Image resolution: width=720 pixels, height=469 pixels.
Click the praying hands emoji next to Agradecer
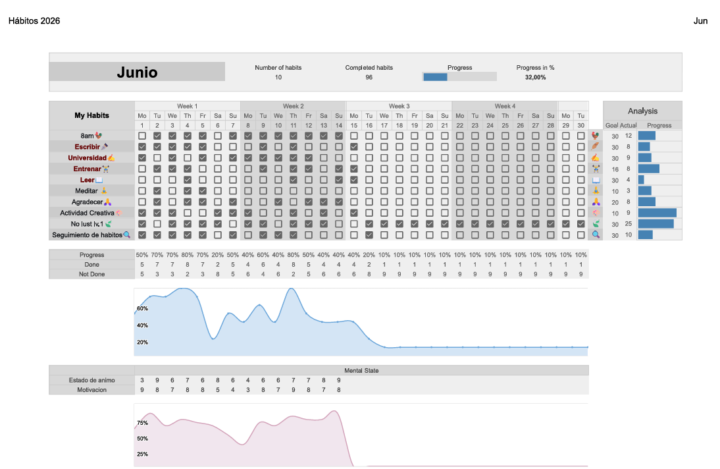click(x=107, y=202)
